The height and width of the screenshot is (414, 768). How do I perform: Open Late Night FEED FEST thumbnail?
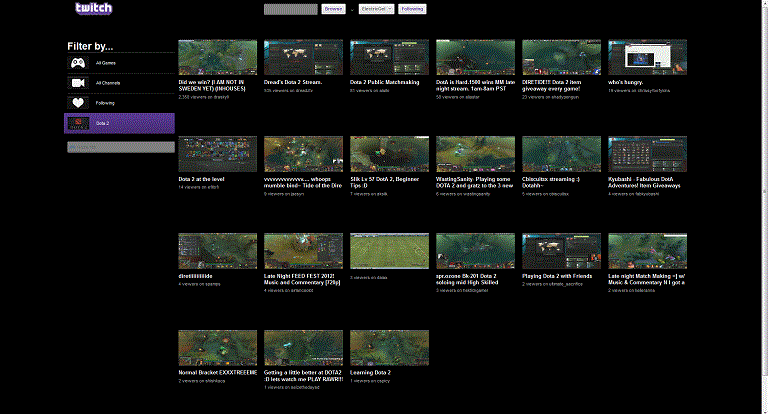click(303, 251)
